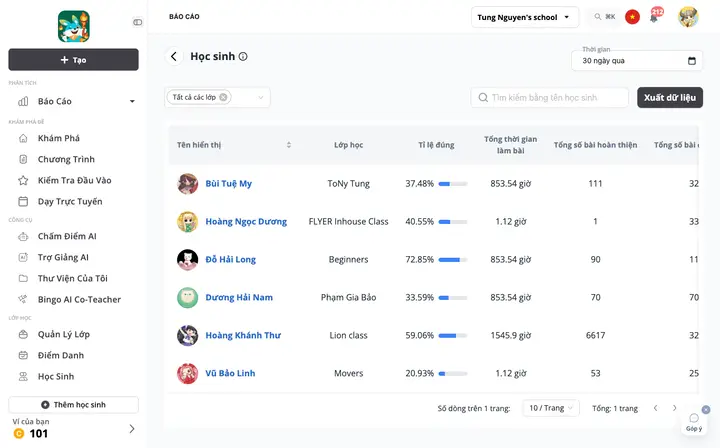The height and width of the screenshot is (448, 720).
Task: Open notifications bell icon
Action: [x=654, y=17]
